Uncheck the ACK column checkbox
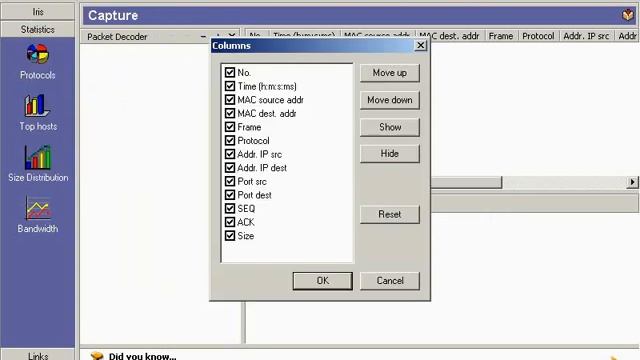 (x=230, y=222)
